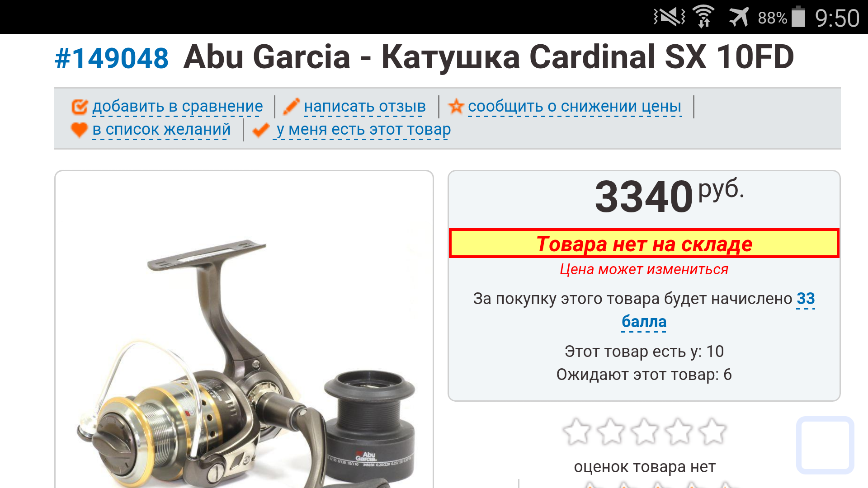
Task: Rate product with the first star
Action: [x=577, y=431]
